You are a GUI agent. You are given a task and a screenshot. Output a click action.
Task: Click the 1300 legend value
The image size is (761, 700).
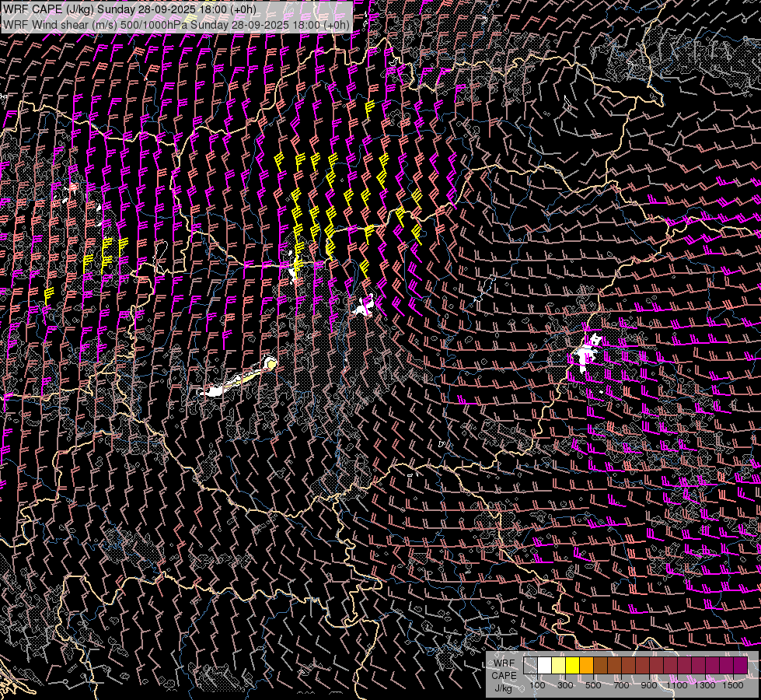[x=705, y=685]
